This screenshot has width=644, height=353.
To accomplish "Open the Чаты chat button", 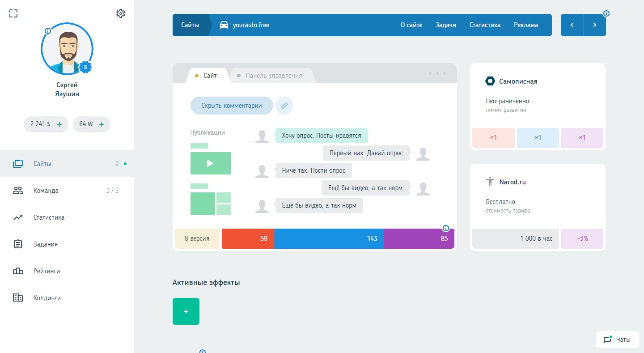I will point(618,340).
